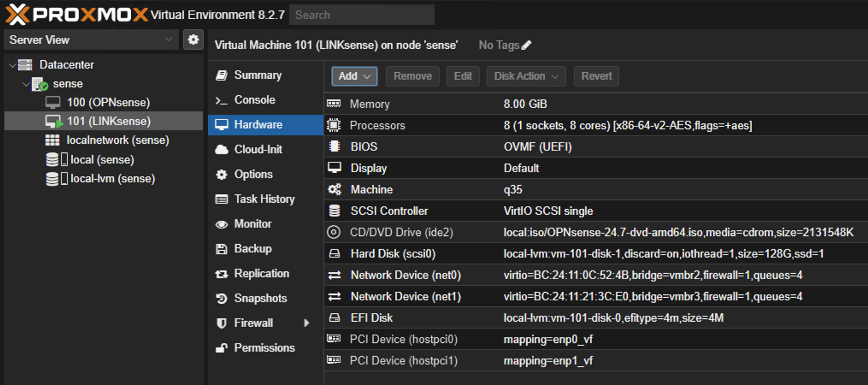Click the Network Device (net1) arrows icon

click(334, 296)
